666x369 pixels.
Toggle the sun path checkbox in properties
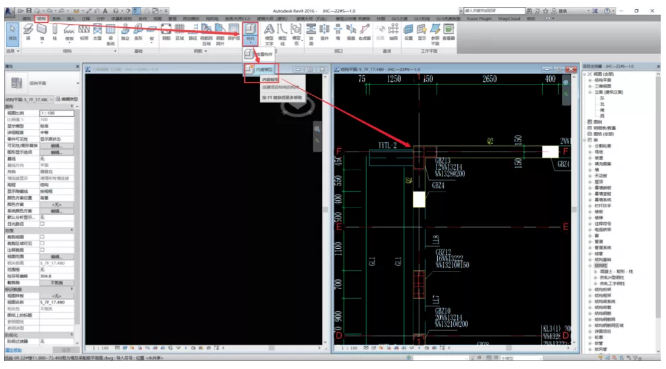coord(42,224)
